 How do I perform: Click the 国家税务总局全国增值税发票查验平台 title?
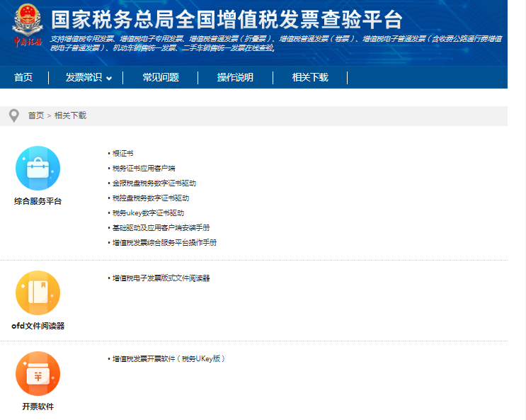coord(227,20)
